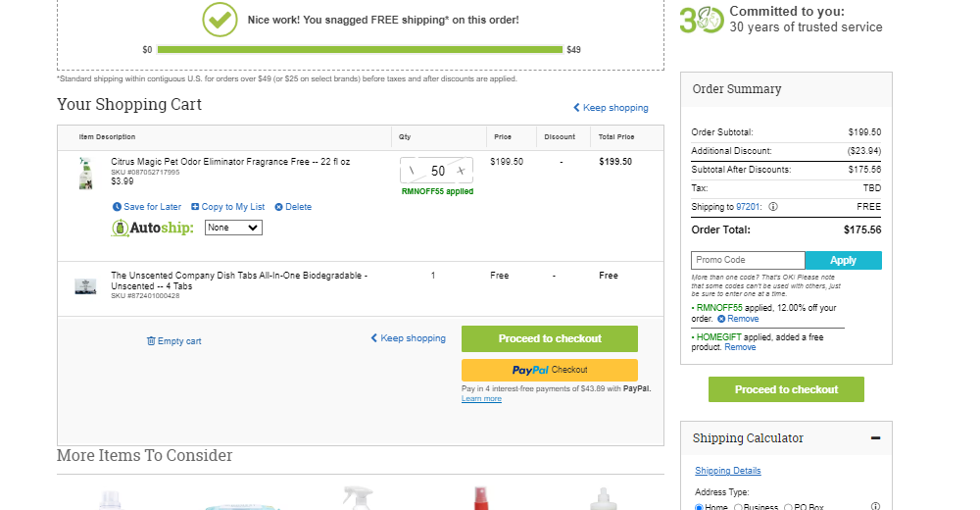Click the Save for Later clock icon
The height and width of the screenshot is (510, 980).
[117, 207]
